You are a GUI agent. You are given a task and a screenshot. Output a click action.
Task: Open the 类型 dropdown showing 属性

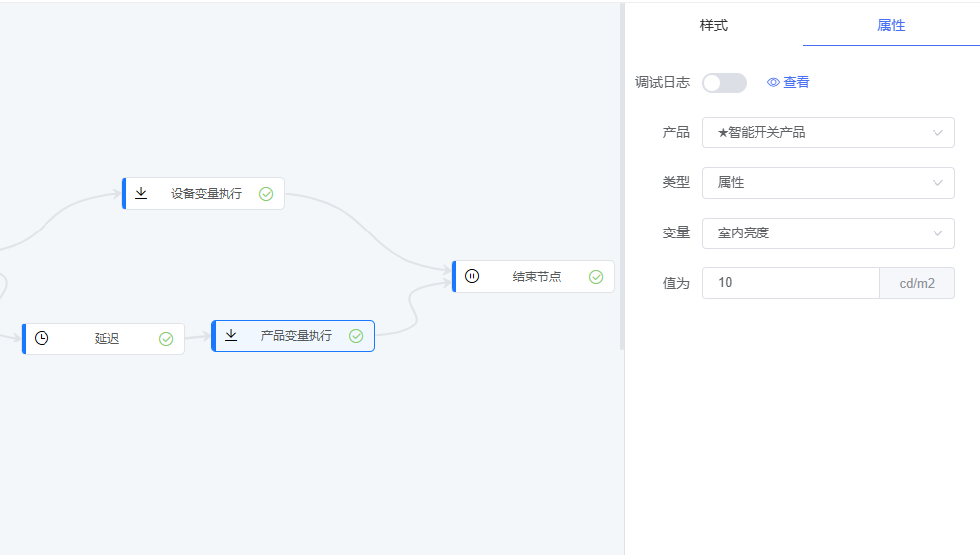(x=828, y=183)
